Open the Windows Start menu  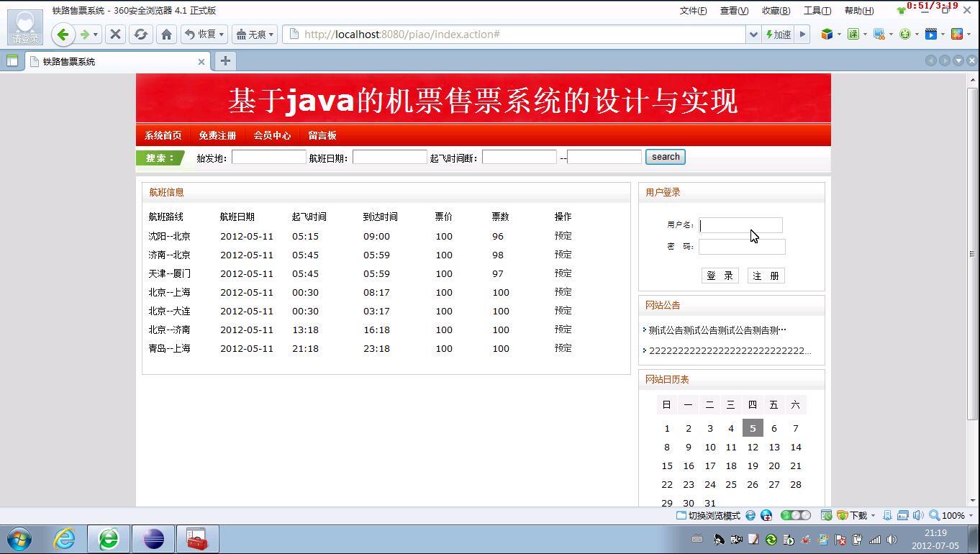tap(19, 539)
